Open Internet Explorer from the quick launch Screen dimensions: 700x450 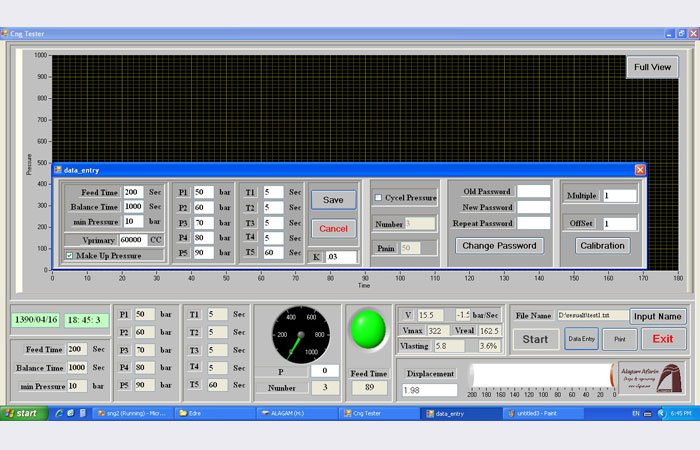tap(60, 412)
